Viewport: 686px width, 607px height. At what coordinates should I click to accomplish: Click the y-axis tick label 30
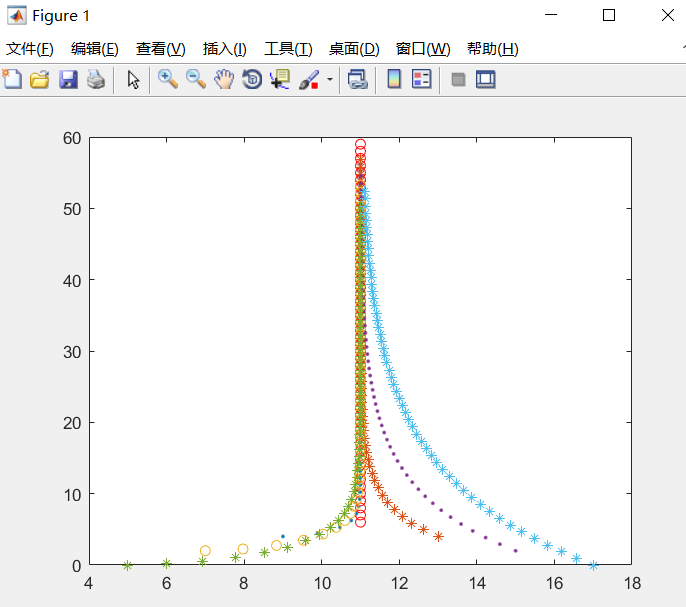[72, 352]
